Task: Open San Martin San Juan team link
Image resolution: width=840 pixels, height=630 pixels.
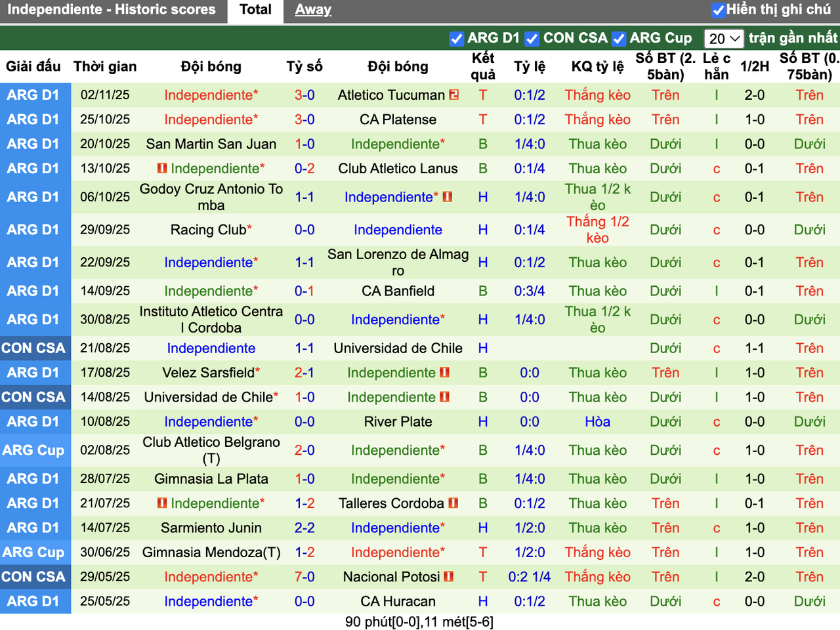Action: click(x=211, y=144)
